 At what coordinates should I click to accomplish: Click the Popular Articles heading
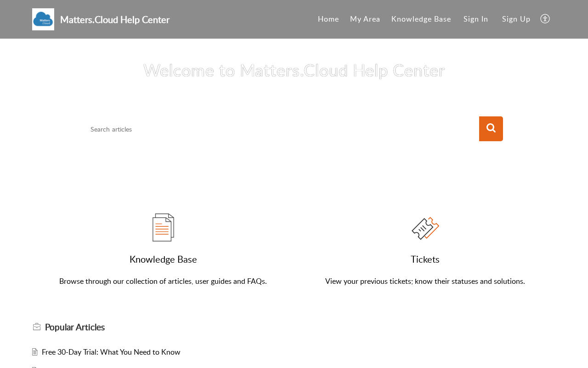75,327
